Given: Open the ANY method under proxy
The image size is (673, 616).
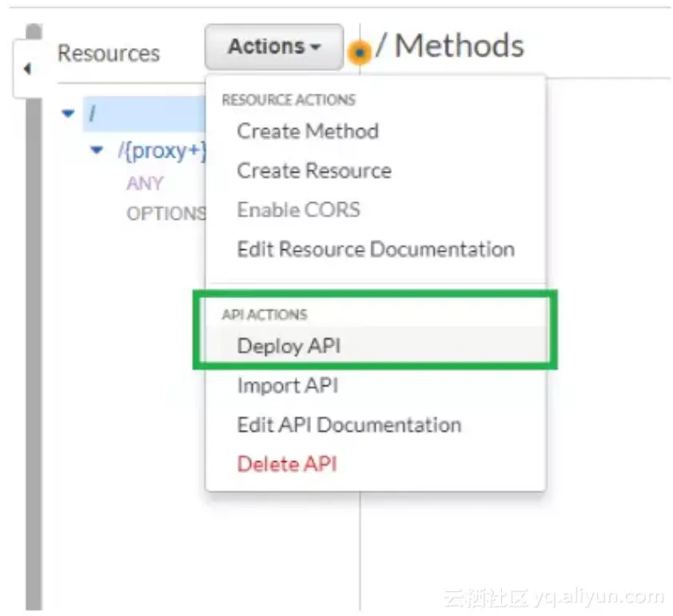Looking at the screenshot, I should click(145, 183).
